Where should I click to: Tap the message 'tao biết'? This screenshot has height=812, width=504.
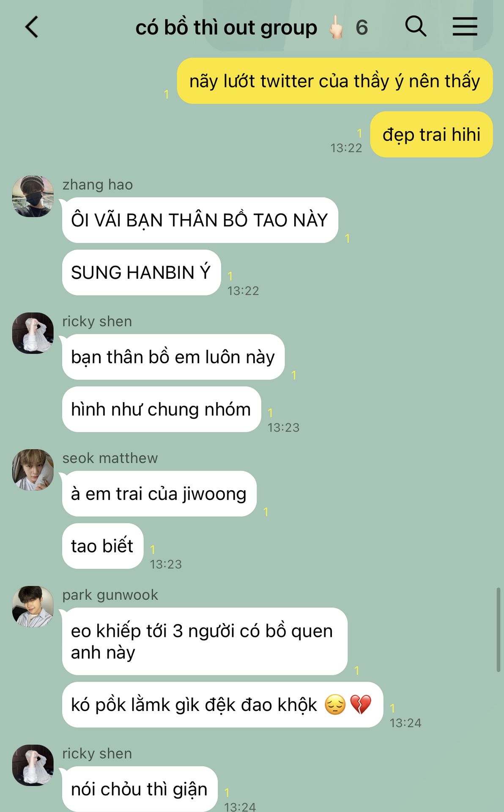pyautogui.click(x=103, y=546)
